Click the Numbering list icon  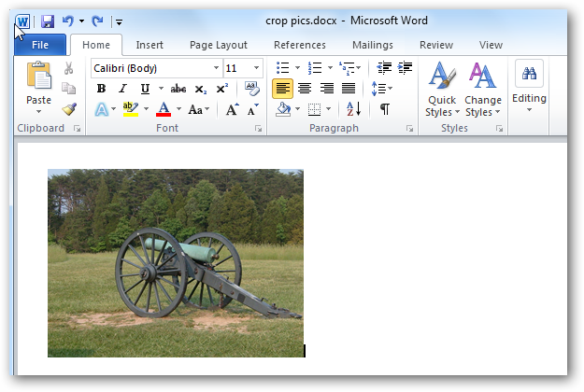[315, 68]
